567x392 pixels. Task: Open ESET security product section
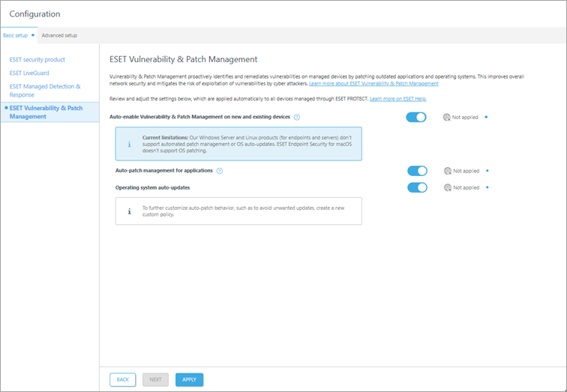pos(37,60)
